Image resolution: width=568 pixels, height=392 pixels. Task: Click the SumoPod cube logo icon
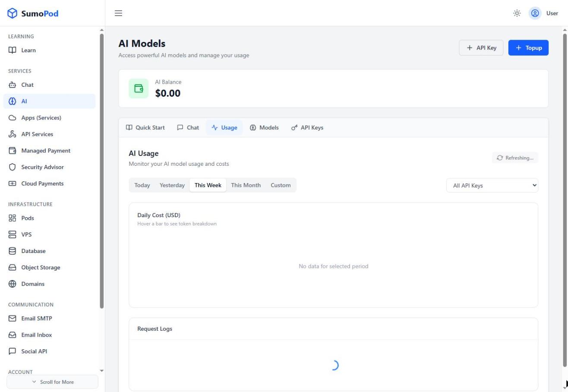tap(13, 13)
